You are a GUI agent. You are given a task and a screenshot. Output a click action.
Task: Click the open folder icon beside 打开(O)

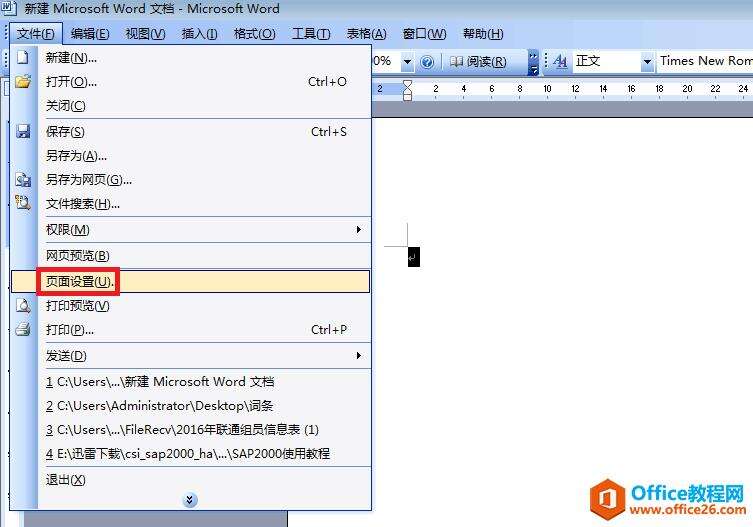coord(23,81)
